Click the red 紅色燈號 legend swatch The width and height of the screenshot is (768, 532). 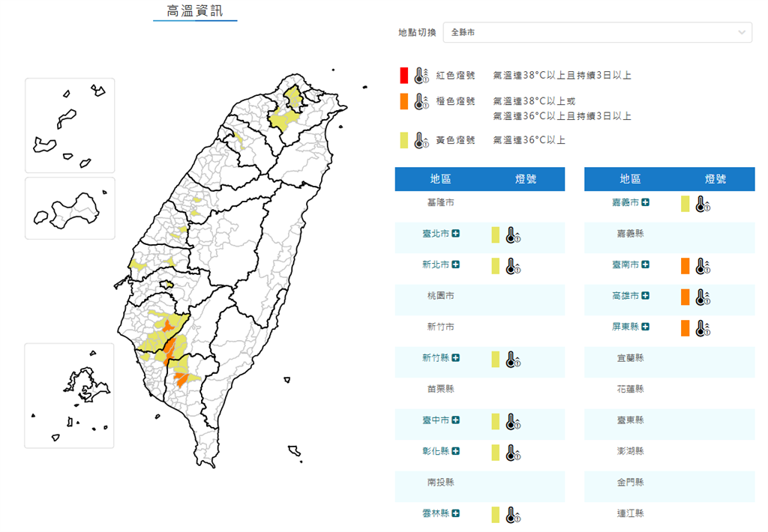pos(403,76)
